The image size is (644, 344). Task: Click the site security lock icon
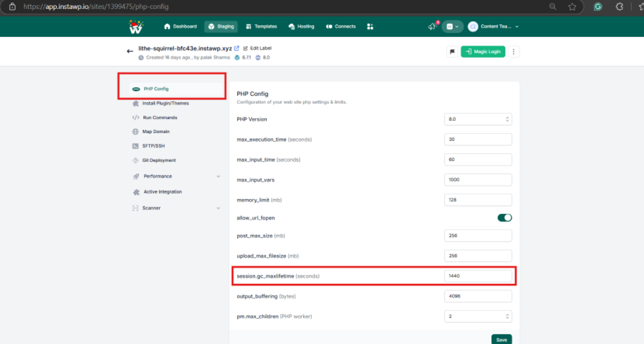12,6
